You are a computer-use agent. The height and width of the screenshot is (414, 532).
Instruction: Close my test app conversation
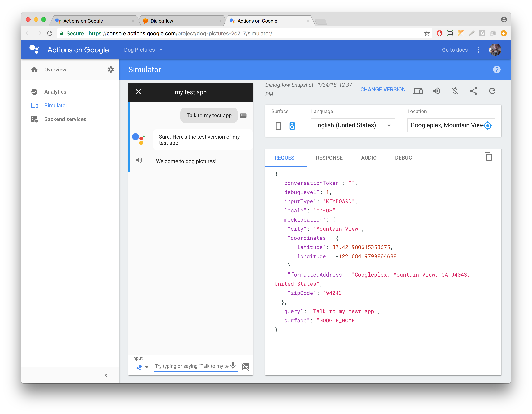pos(138,92)
